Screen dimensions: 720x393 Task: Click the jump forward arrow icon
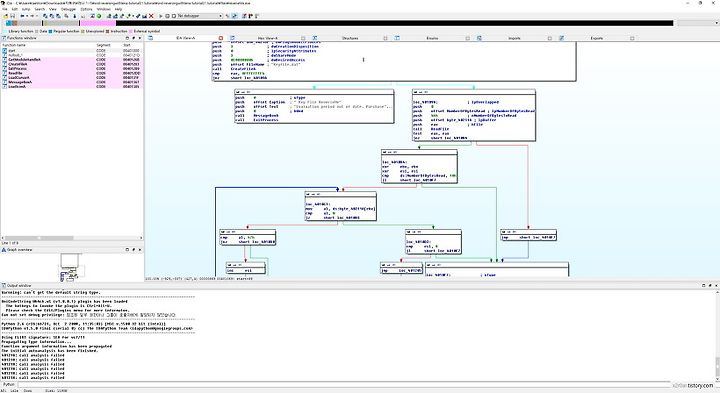(x=32, y=16)
